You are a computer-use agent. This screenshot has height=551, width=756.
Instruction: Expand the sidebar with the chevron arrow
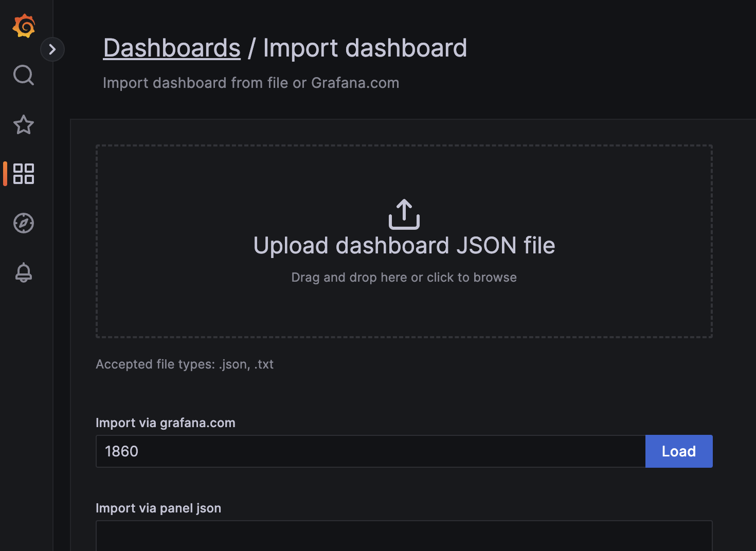tap(52, 49)
